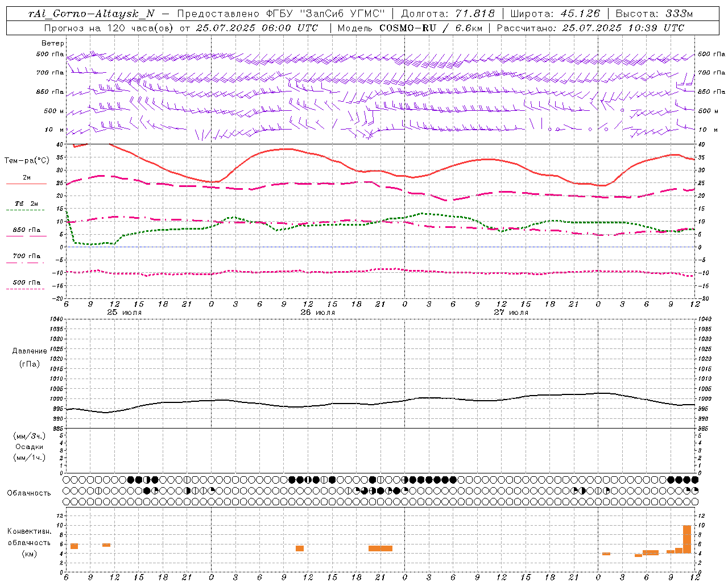Click the '(км)' unit in the convective panel
Image resolution: width=728 pixels, height=582 pixels.
coord(30,553)
